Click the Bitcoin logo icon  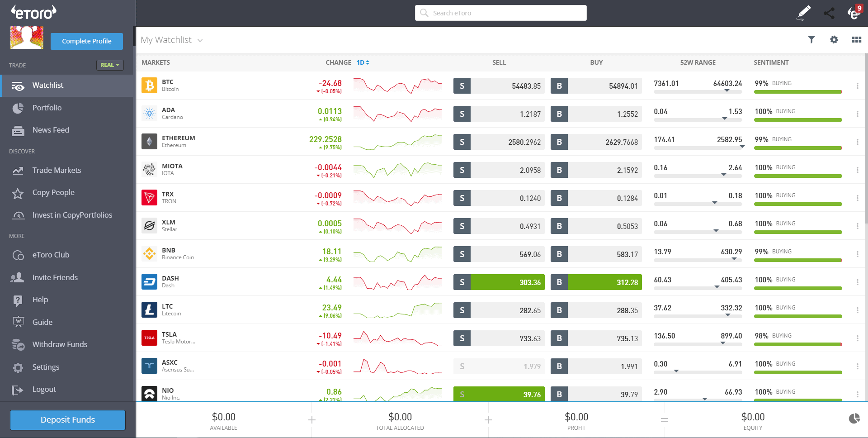click(x=149, y=85)
